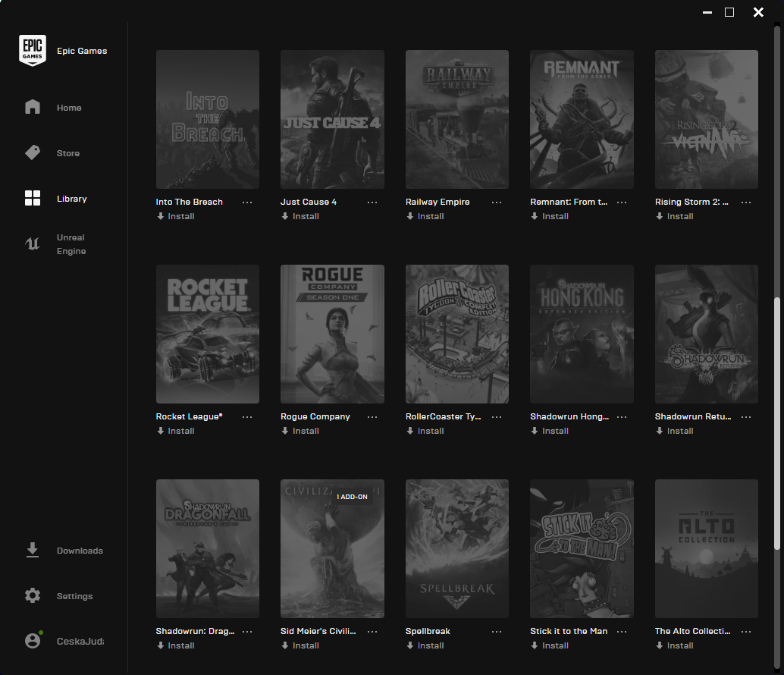Install Stick it to the Man

coord(550,645)
